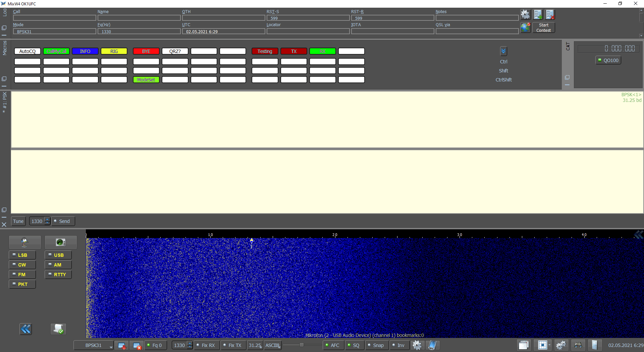This screenshot has width=644, height=352.
Task: Adjust the slider next to ASCII8
Action: click(x=302, y=345)
